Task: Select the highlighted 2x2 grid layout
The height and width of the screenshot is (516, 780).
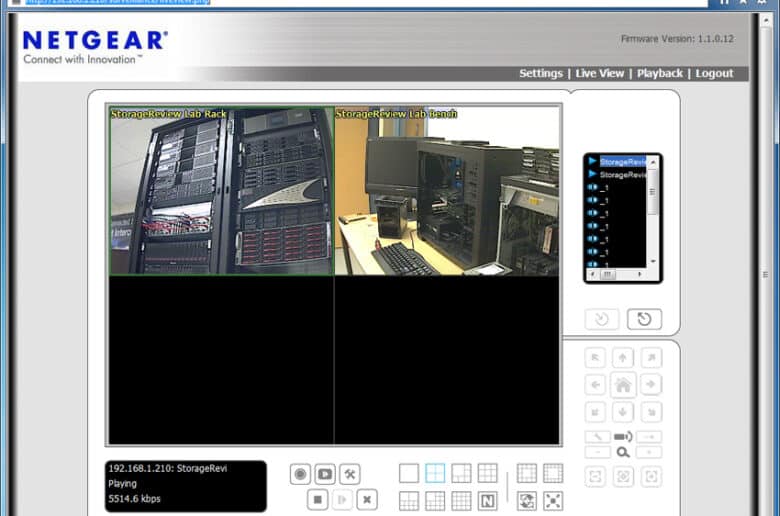Action: click(435, 473)
